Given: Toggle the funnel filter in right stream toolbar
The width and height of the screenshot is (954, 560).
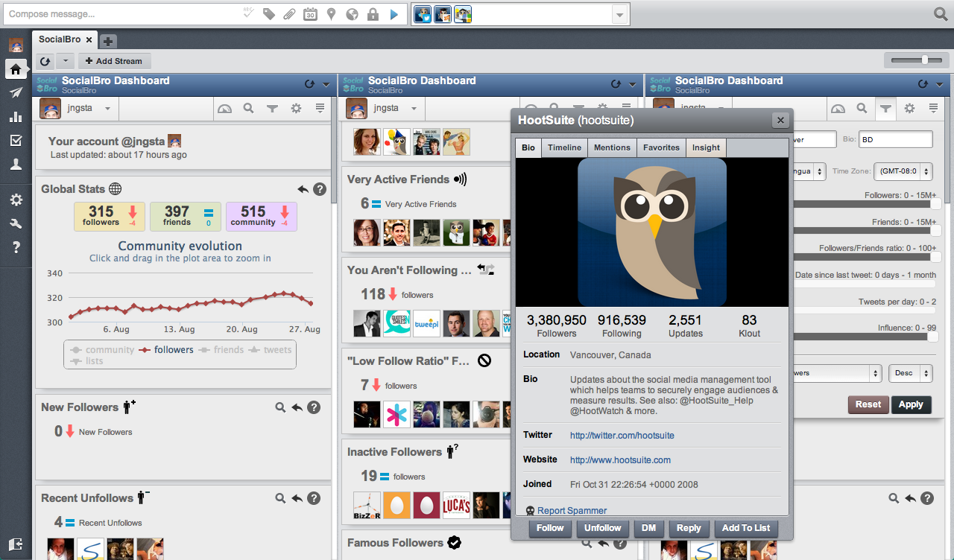Looking at the screenshot, I should [885, 109].
